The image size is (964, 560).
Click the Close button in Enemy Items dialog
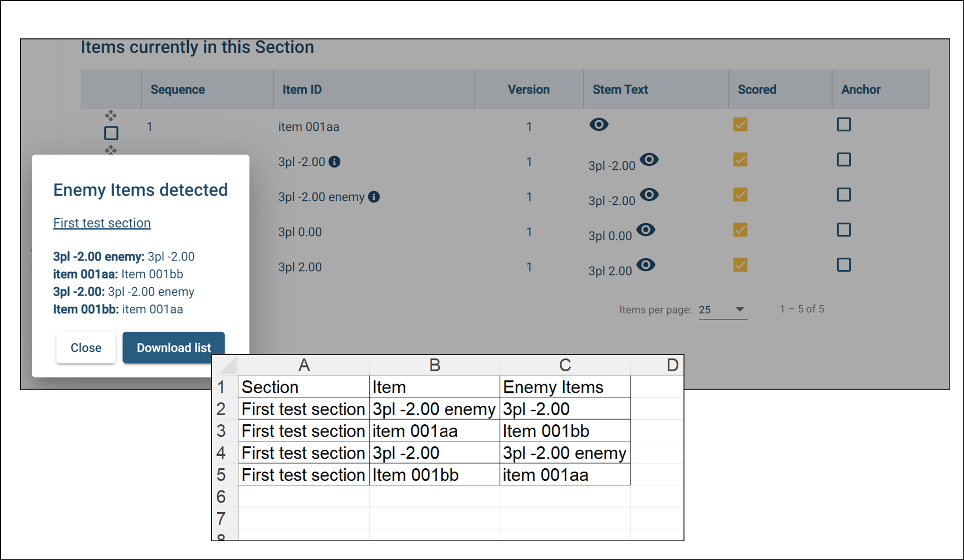pyautogui.click(x=86, y=348)
